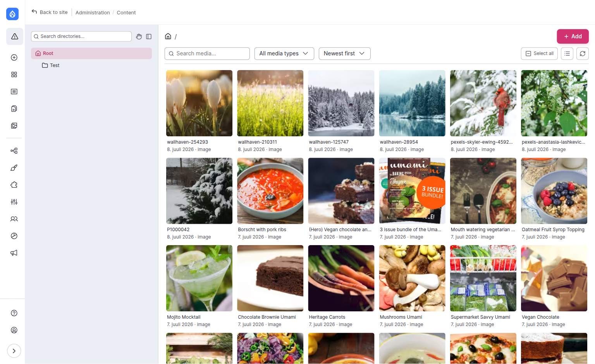This screenshot has height=364, width=595.
Task: Open the Announcements megaphone sidebar icon
Action: pos(14,253)
